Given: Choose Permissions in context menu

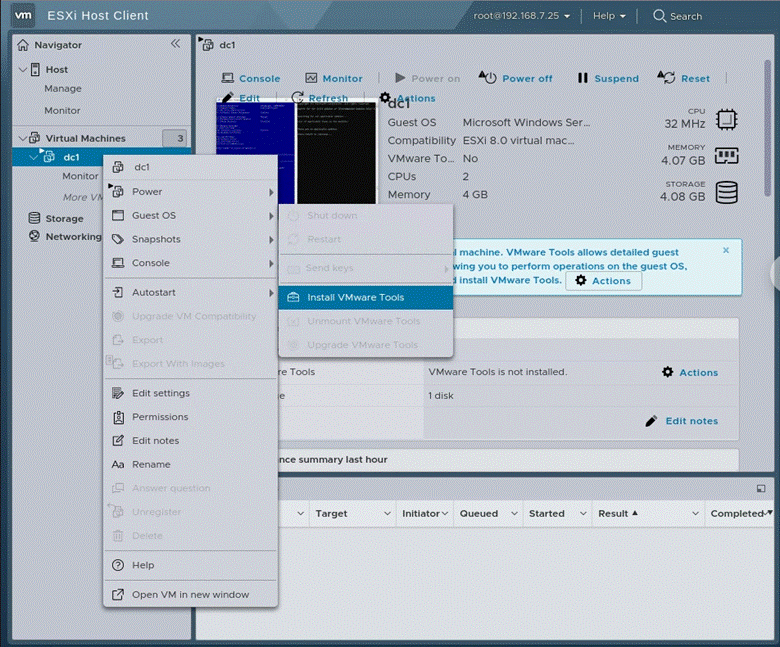Looking at the screenshot, I should click(190, 417).
